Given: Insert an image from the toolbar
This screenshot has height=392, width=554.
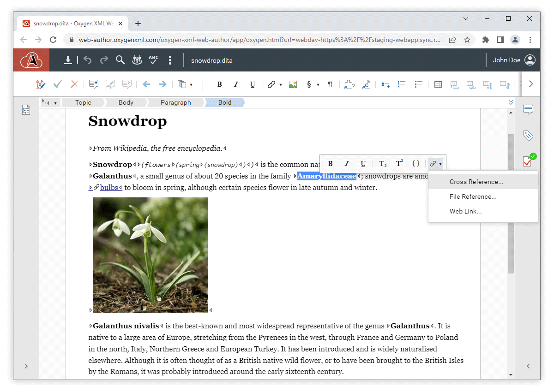Looking at the screenshot, I should click(x=293, y=84).
